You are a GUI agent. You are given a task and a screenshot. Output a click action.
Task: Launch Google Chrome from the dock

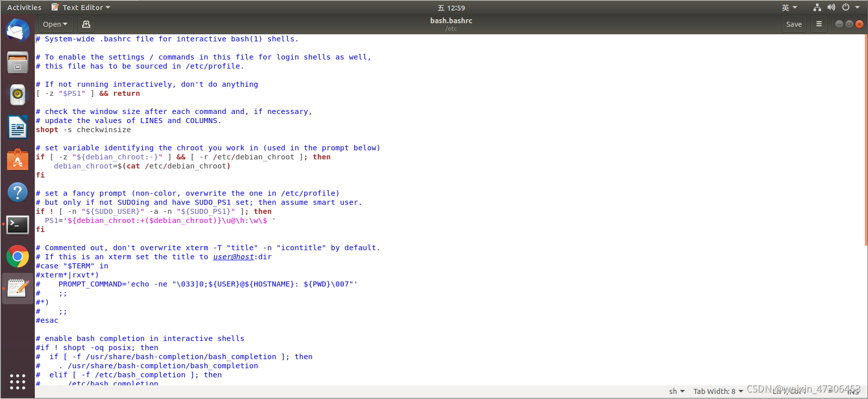pos(18,257)
